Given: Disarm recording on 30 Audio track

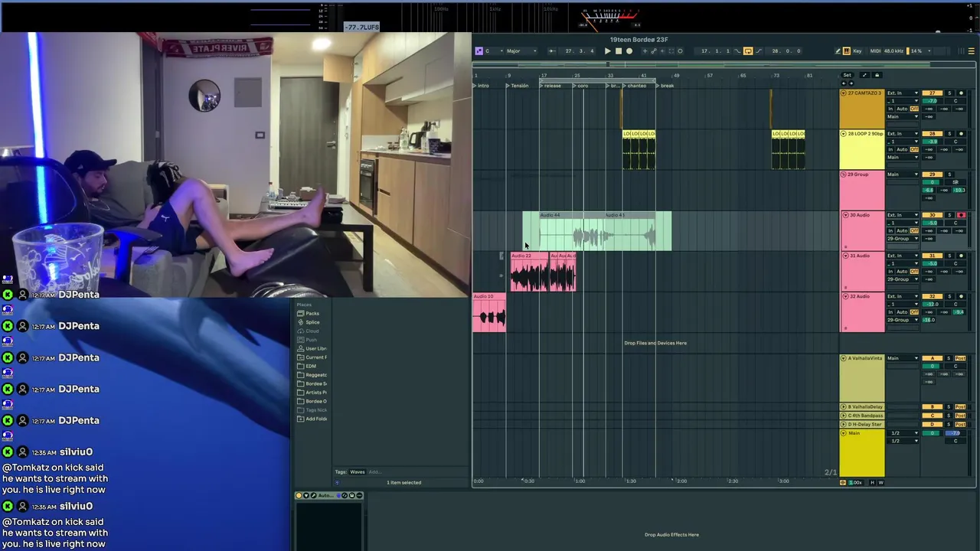Looking at the screenshot, I should (x=961, y=215).
